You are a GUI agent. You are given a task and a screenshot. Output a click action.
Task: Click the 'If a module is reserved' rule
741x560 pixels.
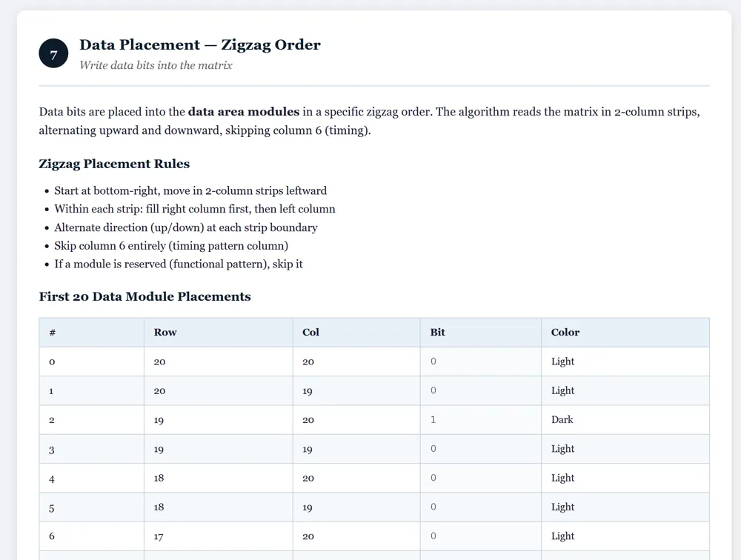coord(179,264)
